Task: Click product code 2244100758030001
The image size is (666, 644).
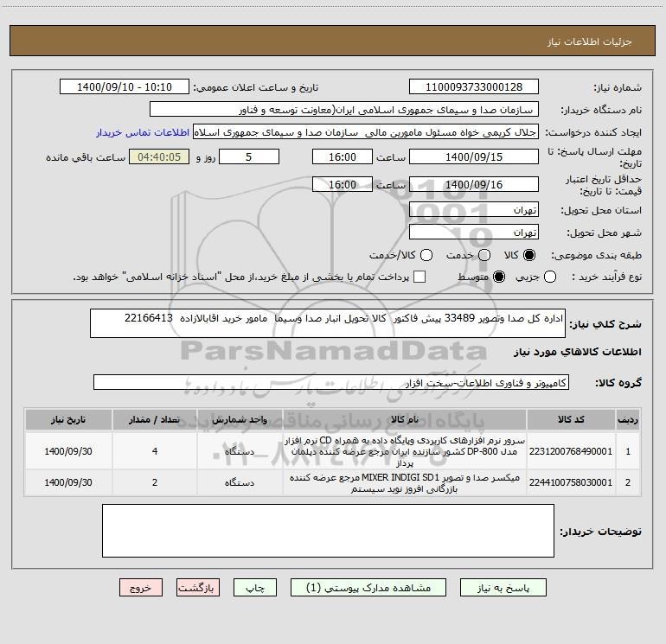Action: [x=571, y=482]
